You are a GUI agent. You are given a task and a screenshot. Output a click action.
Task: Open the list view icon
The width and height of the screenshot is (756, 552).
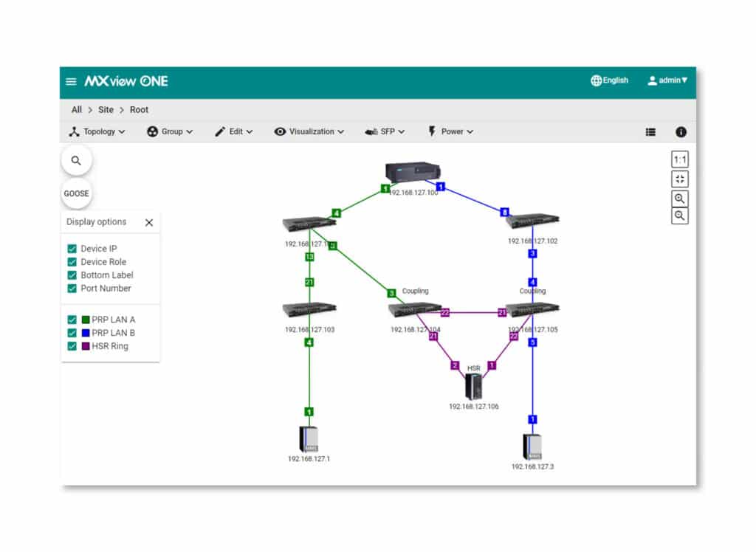coord(650,132)
